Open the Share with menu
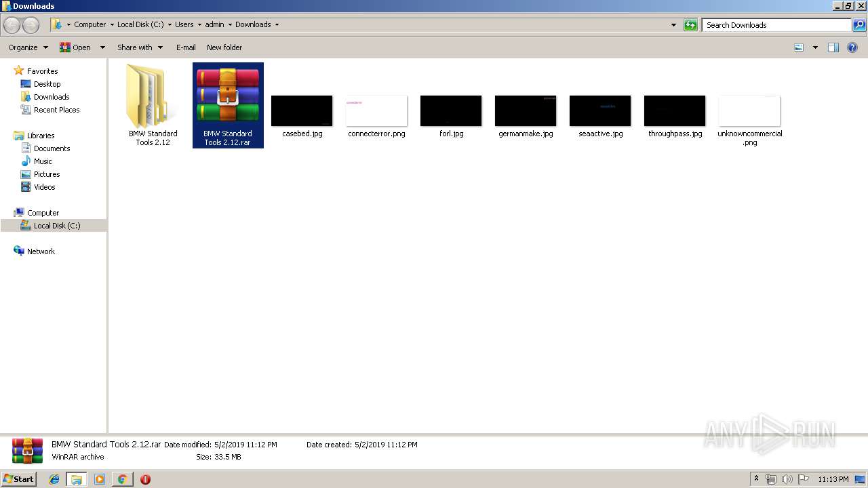This screenshot has width=868, height=488. 140,47
